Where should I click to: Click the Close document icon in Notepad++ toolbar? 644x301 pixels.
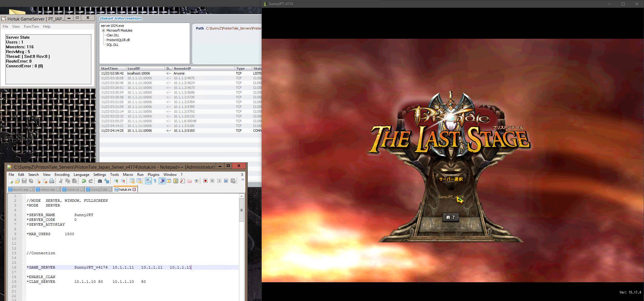coord(38,181)
